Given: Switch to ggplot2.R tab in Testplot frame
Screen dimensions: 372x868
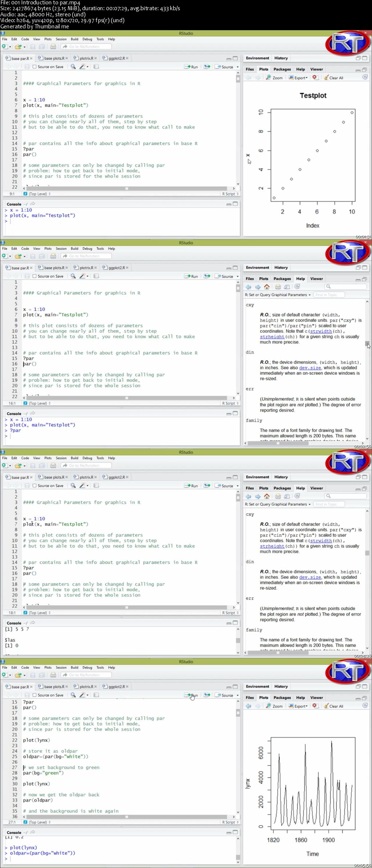Looking at the screenshot, I should pos(116,58).
